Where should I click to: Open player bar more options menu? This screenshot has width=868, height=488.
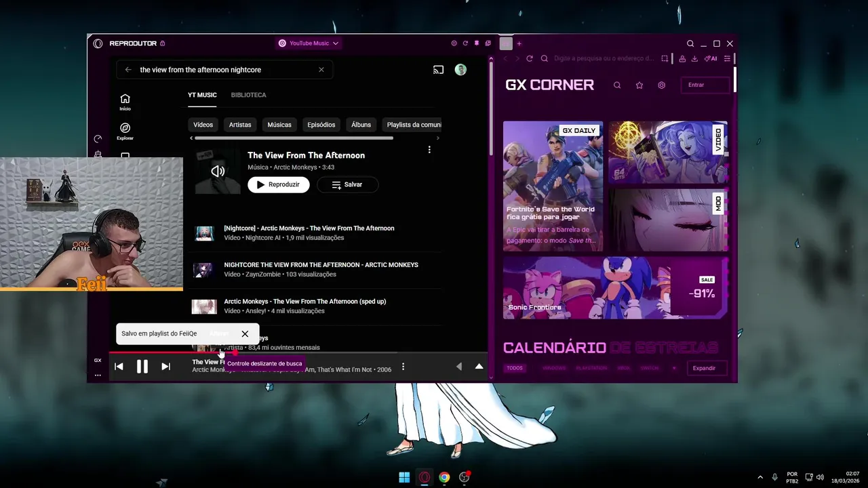(x=403, y=367)
